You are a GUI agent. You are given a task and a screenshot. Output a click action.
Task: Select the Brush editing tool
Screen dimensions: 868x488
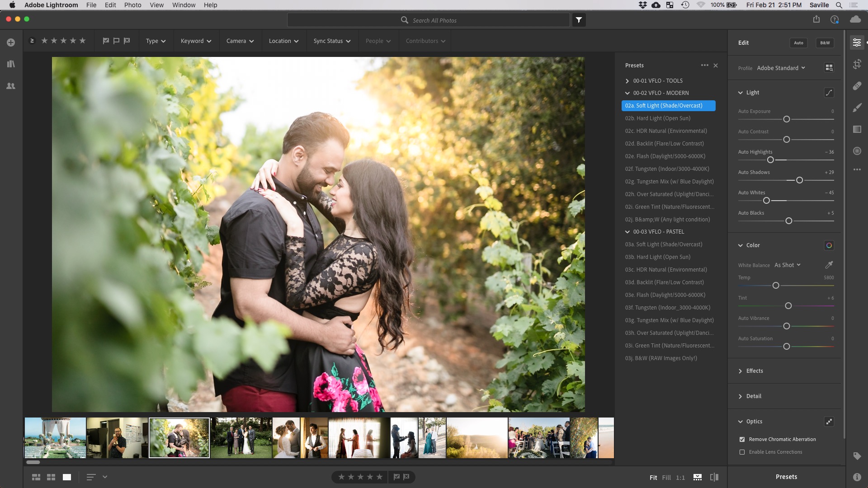[x=857, y=108]
